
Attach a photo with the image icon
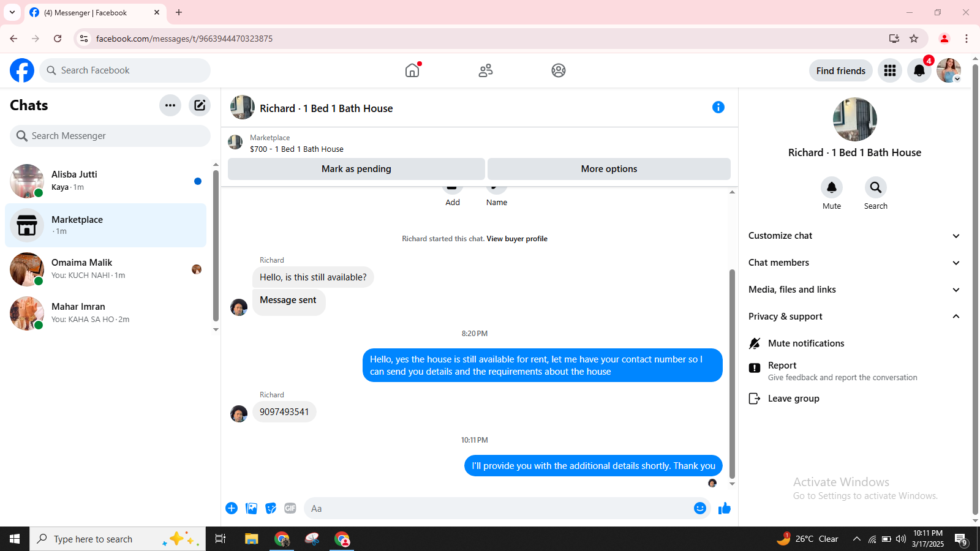[251, 508]
